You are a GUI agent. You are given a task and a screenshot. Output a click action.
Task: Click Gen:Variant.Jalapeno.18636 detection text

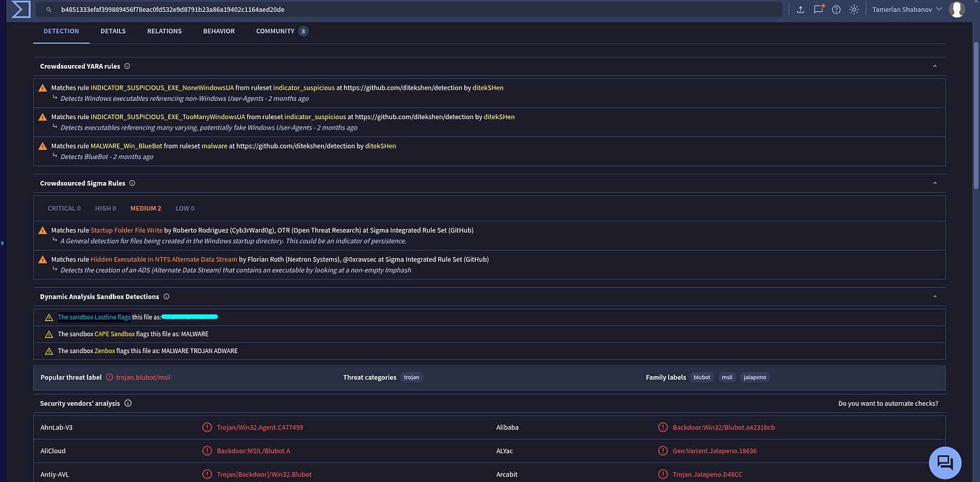pyautogui.click(x=715, y=451)
